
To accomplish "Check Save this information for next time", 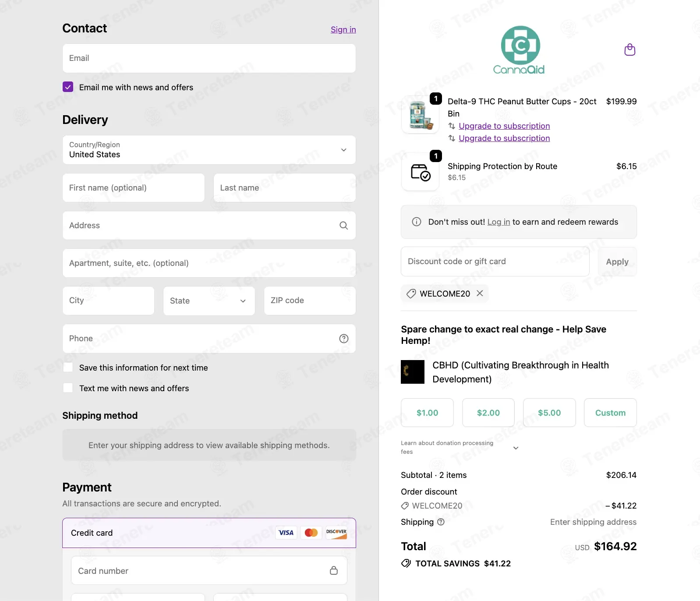I will point(68,368).
